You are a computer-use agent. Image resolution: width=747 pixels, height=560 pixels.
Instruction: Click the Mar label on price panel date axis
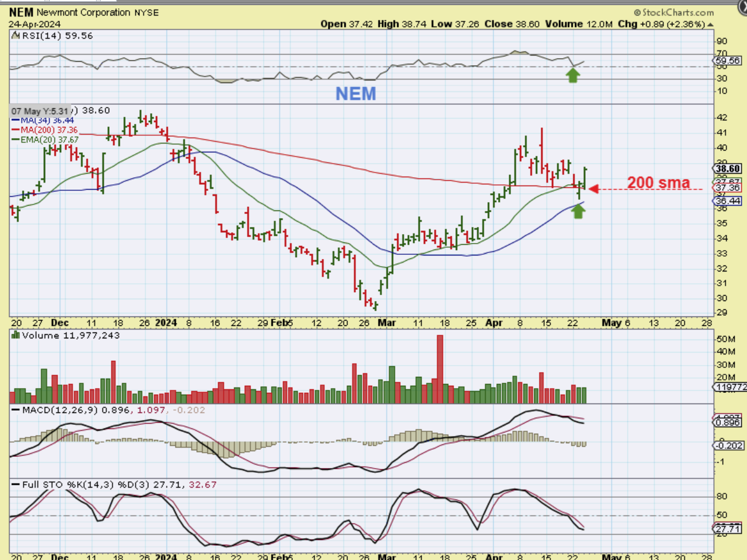pos(387,323)
